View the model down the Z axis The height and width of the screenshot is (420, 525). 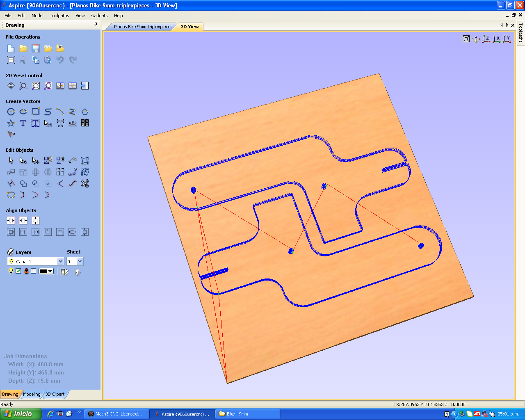486,39
